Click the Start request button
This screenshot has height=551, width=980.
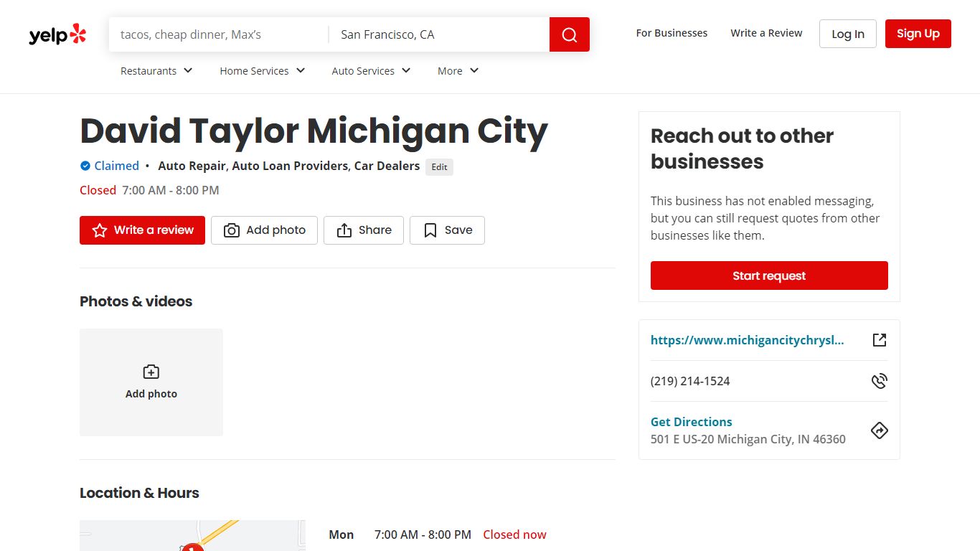click(769, 275)
